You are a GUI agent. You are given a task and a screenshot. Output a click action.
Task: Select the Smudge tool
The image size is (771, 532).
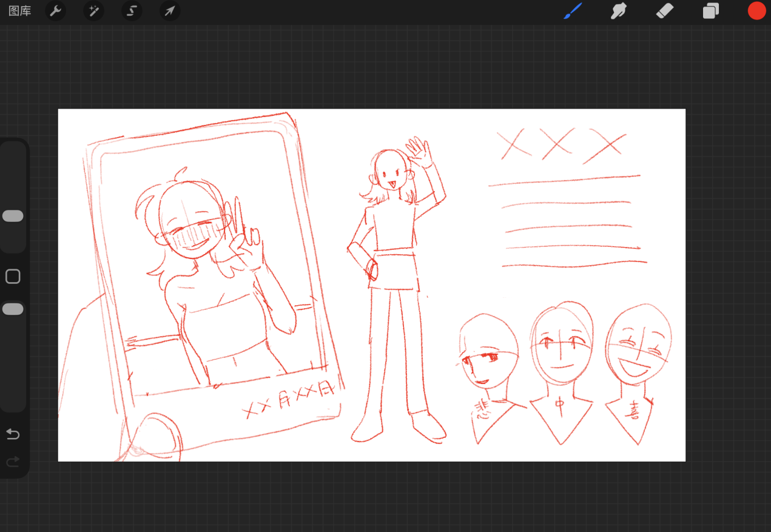point(618,11)
